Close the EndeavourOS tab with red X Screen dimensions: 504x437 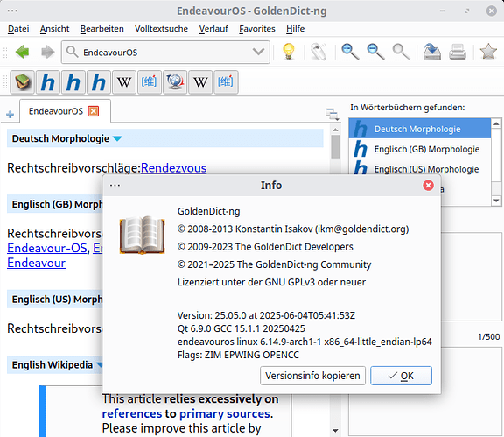tap(94, 111)
